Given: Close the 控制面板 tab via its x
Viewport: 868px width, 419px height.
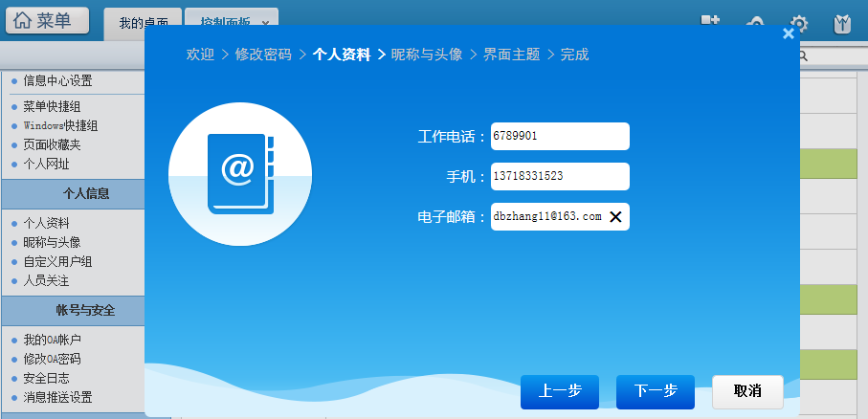Looking at the screenshot, I should tap(265, 23).
